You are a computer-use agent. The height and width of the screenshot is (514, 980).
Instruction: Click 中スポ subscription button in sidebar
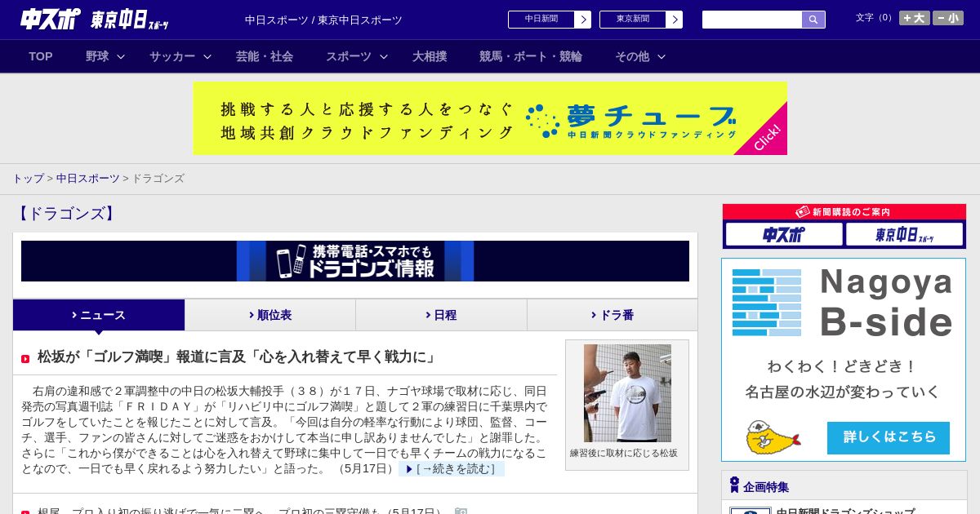[x=784, y=235]
